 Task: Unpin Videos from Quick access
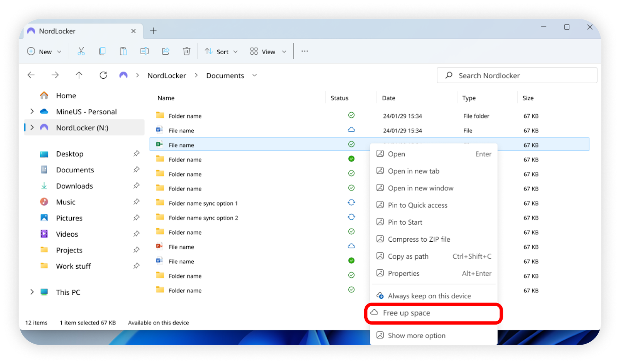(136, 234)
